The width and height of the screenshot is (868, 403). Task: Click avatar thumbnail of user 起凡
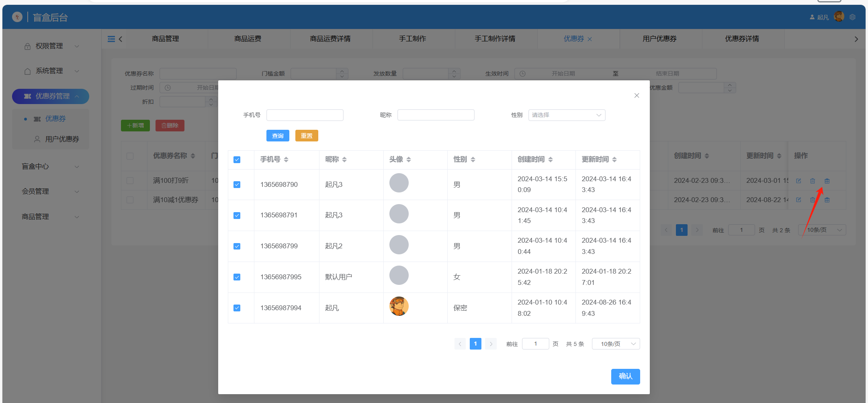click(399, 306)
